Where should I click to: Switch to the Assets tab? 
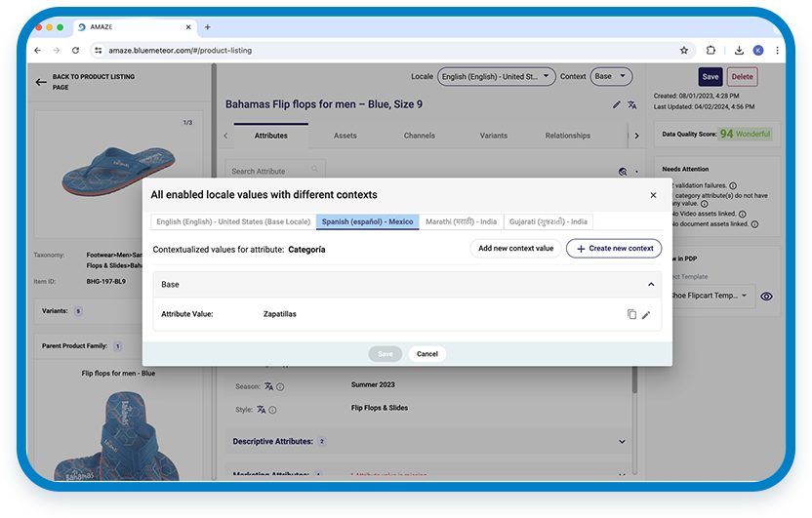click(x=345, y=136)
